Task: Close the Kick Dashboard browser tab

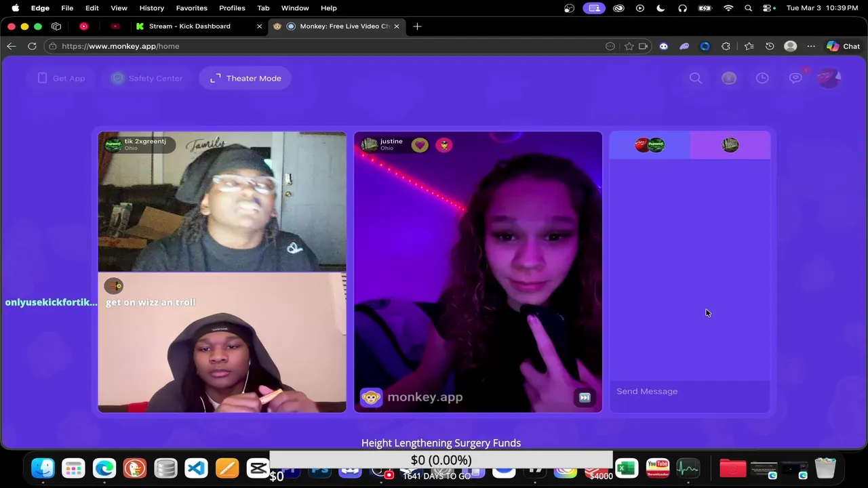Action: [x=259, y=26]
